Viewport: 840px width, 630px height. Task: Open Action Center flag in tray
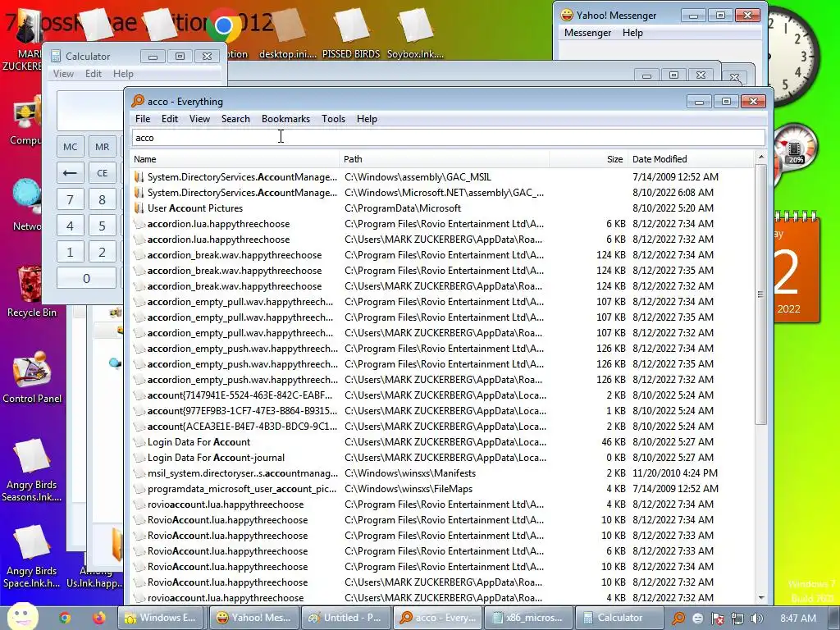click(x=717, y=619)
